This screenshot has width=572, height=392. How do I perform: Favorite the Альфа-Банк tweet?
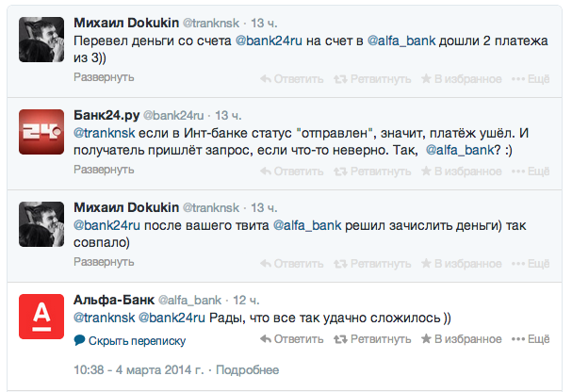click(461, 339)
